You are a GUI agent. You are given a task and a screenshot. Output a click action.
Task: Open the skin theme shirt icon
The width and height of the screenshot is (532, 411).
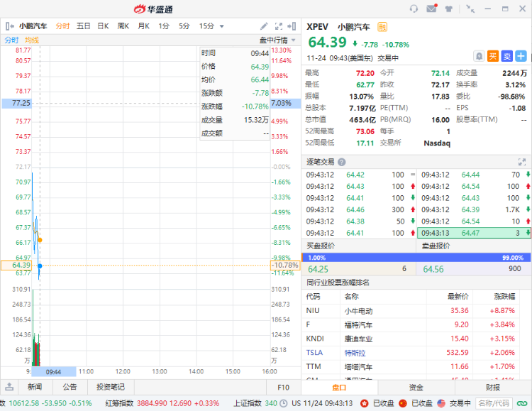tap(449, 9)
